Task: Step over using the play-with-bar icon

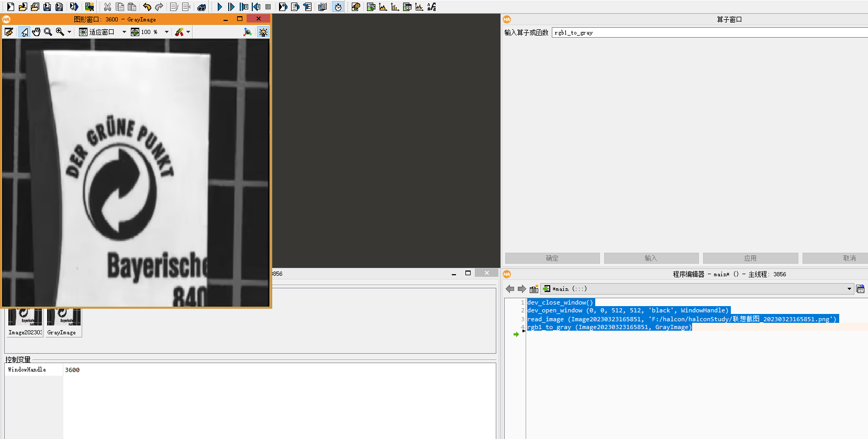Action: click(231, 7)
